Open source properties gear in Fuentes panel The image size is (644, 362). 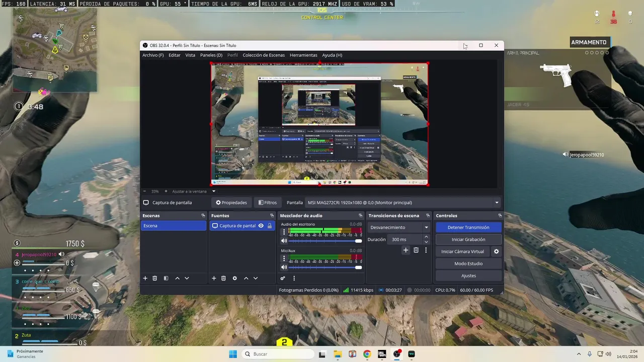pos(234,278)
